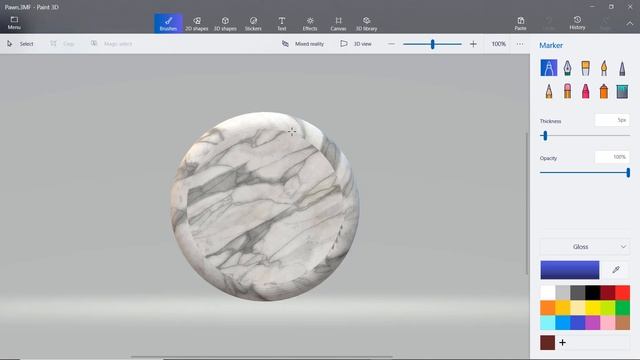Choose the sky blue swatch
Screen dimensions: 640x360
click(x=562, y=323)
